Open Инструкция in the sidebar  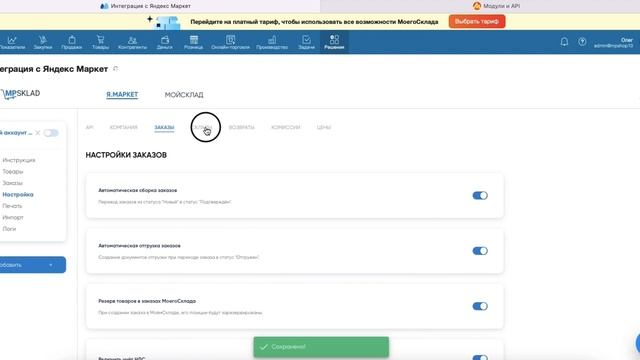coord(19,160)
